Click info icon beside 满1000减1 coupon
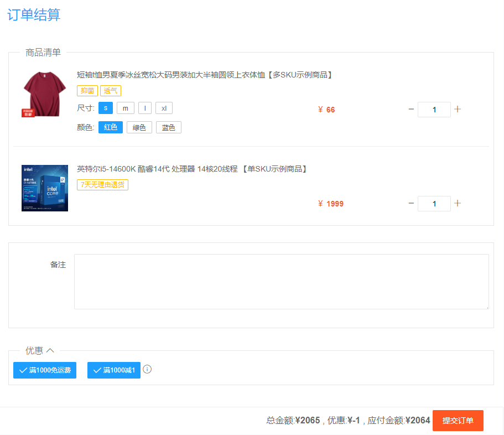 click(x=147, y=369)
